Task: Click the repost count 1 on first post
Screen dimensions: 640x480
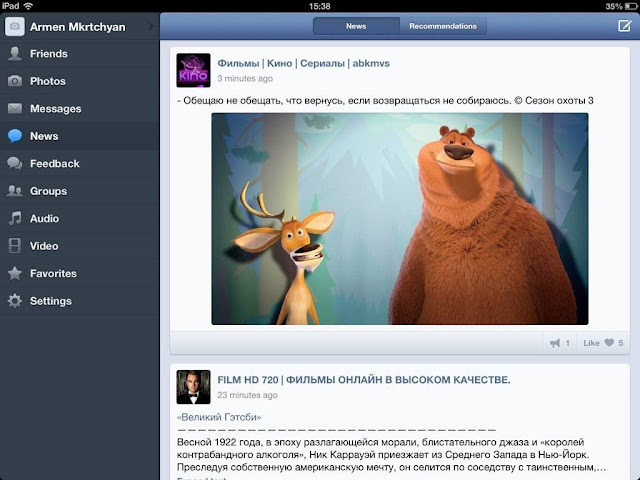Action: click(567, 343)
